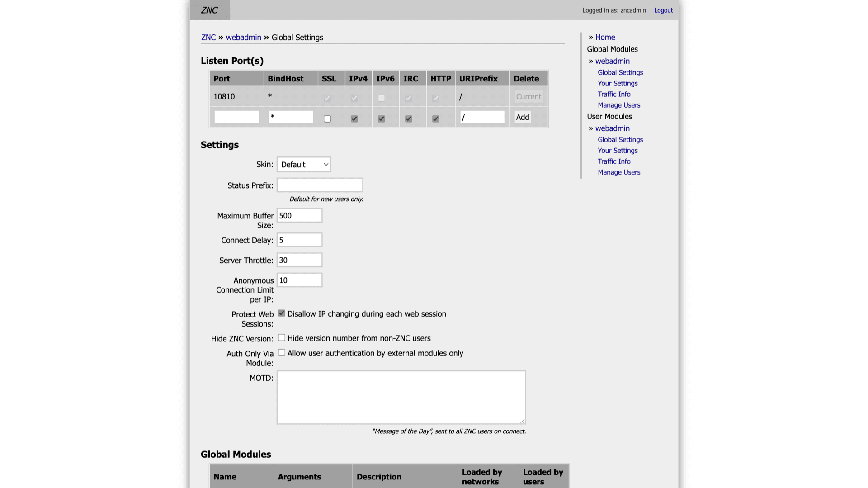Uncheck HTTP in new port row
The width and height of the screenshot is (868, 488).
click(x=436, y=119)
